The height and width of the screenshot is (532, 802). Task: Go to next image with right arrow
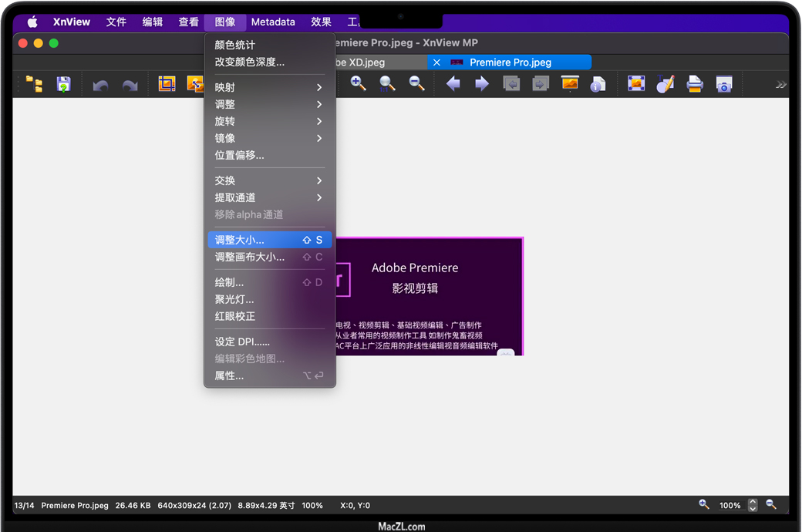(482, 84)
